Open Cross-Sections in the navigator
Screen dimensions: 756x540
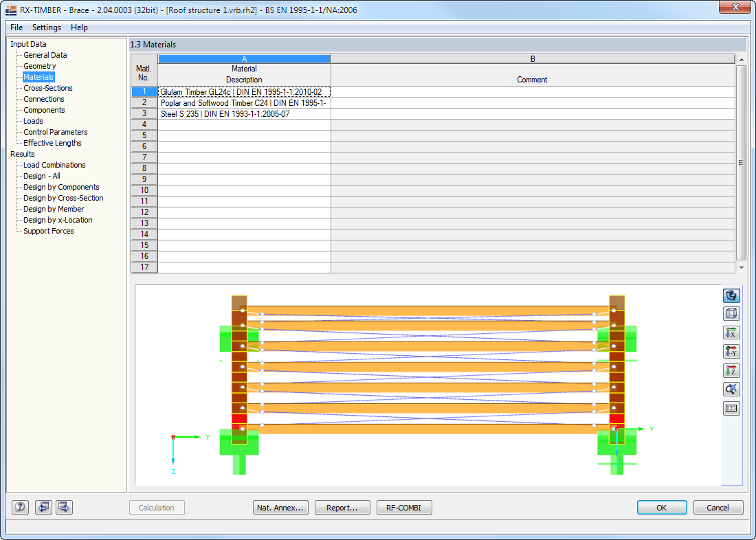click(x=47, y=88)
